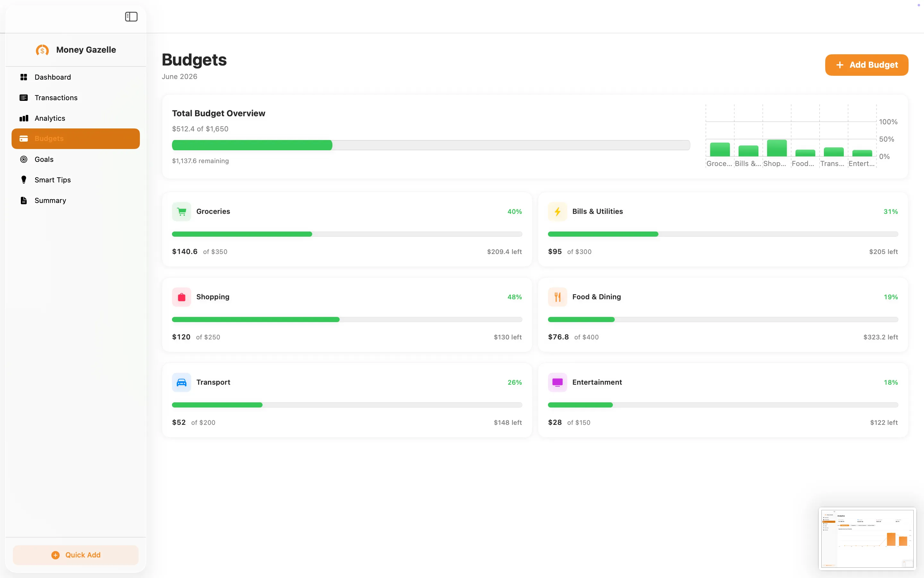The height and width of the screenshot is (578, 924).
Task: Click the Quick Add button
Action: point(76,555)
